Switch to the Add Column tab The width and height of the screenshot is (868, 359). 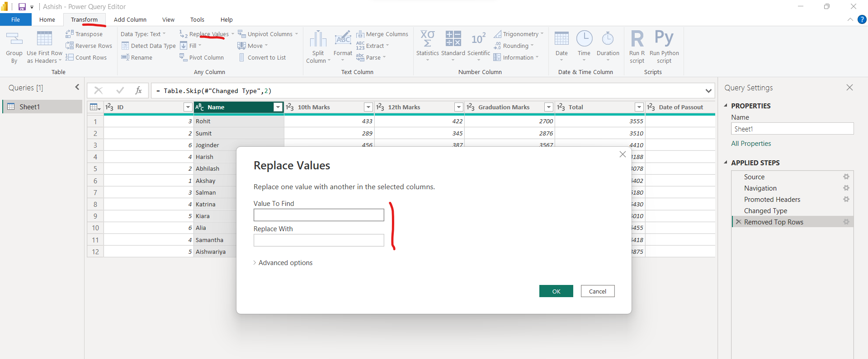(130, 20)
